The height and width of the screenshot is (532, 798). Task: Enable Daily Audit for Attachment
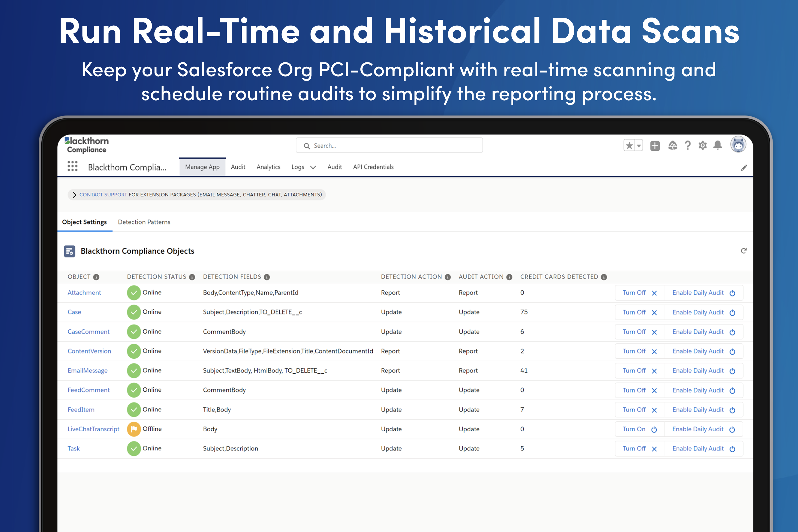click(x=704, y=293)
